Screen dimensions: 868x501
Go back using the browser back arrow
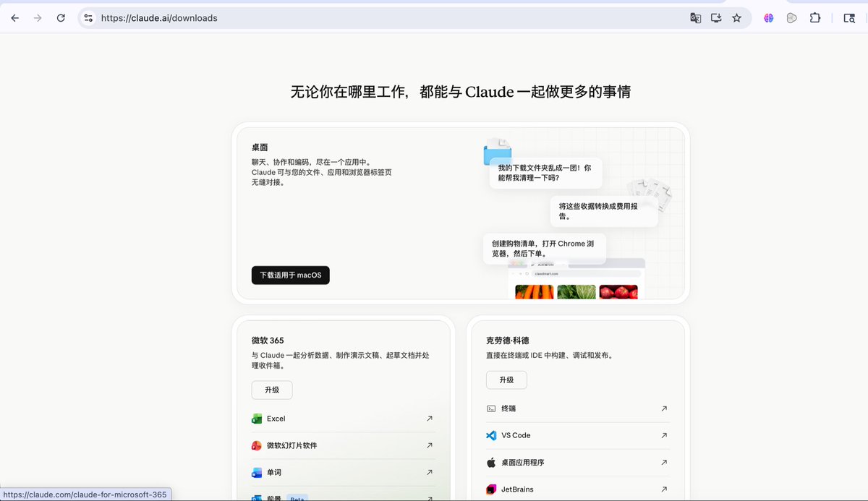pos(15,18)
